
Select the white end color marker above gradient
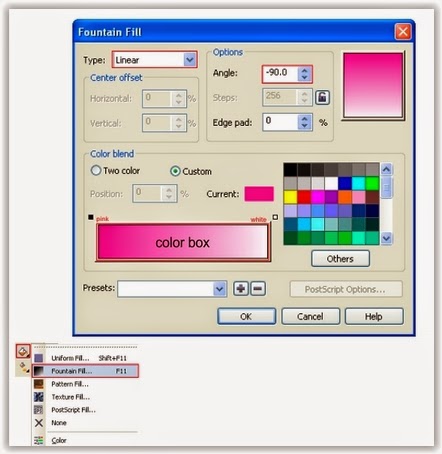[275, 217]
